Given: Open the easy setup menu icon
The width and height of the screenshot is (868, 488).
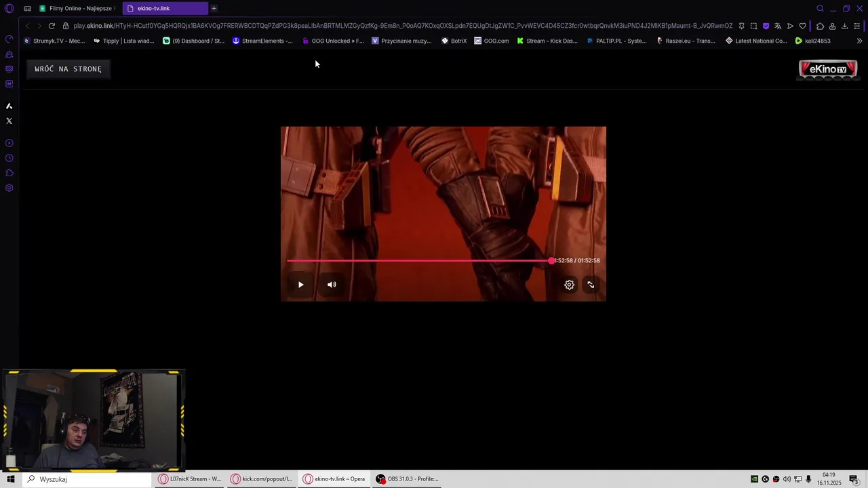Looking at the screenshot, I should (856, 26).
